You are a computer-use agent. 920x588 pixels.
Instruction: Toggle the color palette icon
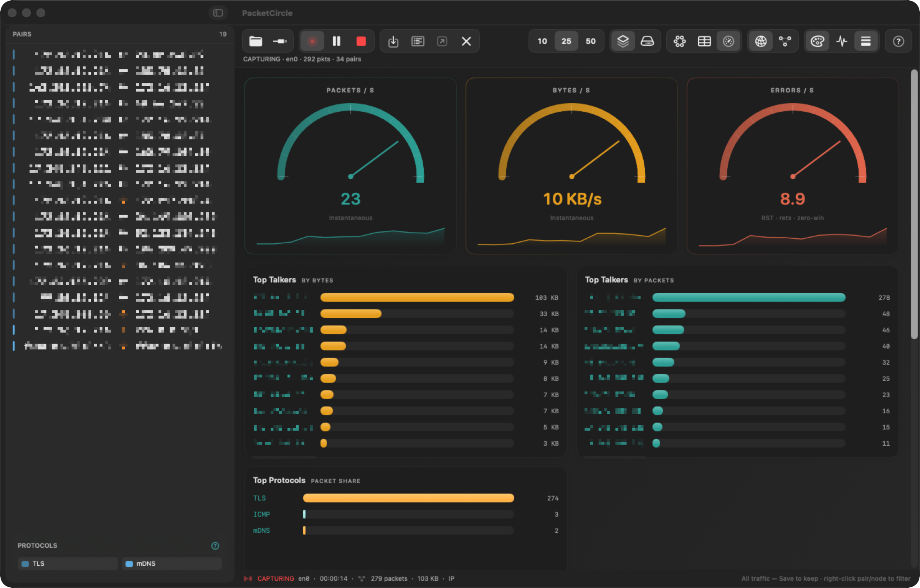tap(817, 41)
